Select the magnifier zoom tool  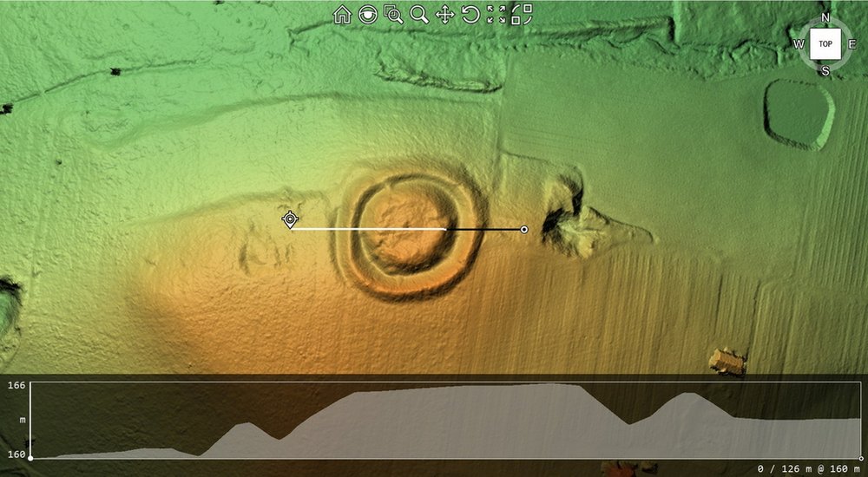419,14
